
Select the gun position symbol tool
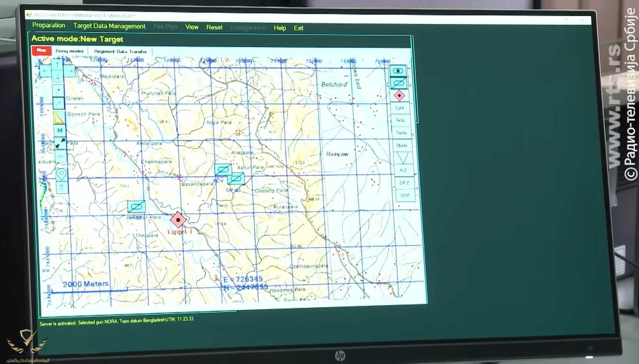[398, 71]
